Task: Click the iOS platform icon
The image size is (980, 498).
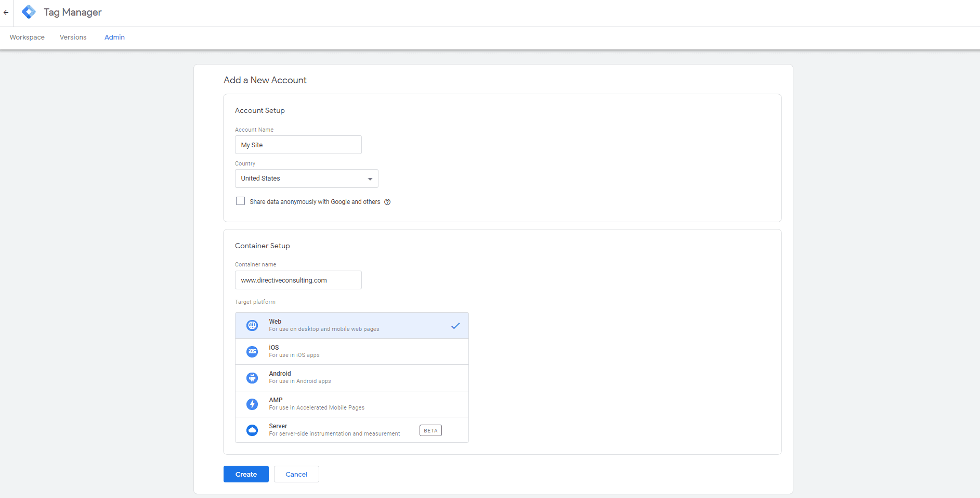Action: coord(252,351)
